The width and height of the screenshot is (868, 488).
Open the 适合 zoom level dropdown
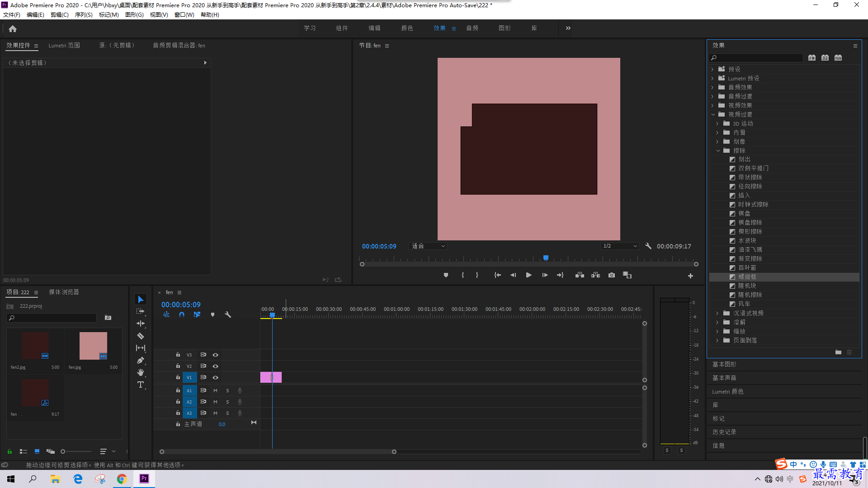click(428, 246)
